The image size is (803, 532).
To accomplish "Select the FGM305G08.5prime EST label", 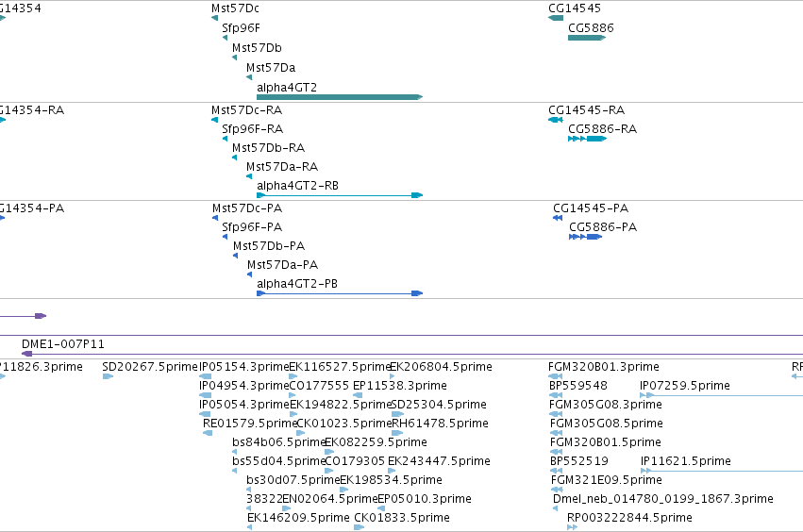I will 607,424.
